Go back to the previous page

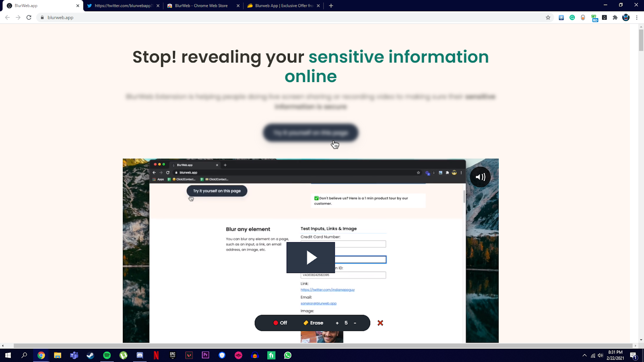click(7, 17)
